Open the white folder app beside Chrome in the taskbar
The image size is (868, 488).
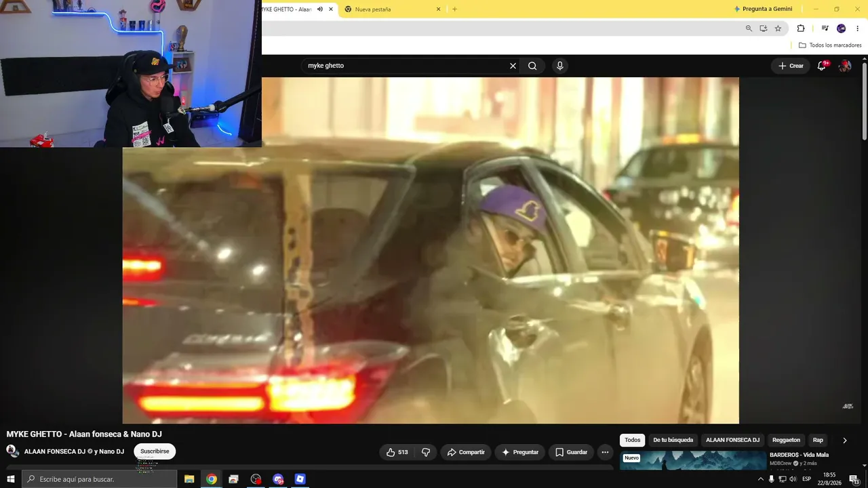tap(234, 479)
